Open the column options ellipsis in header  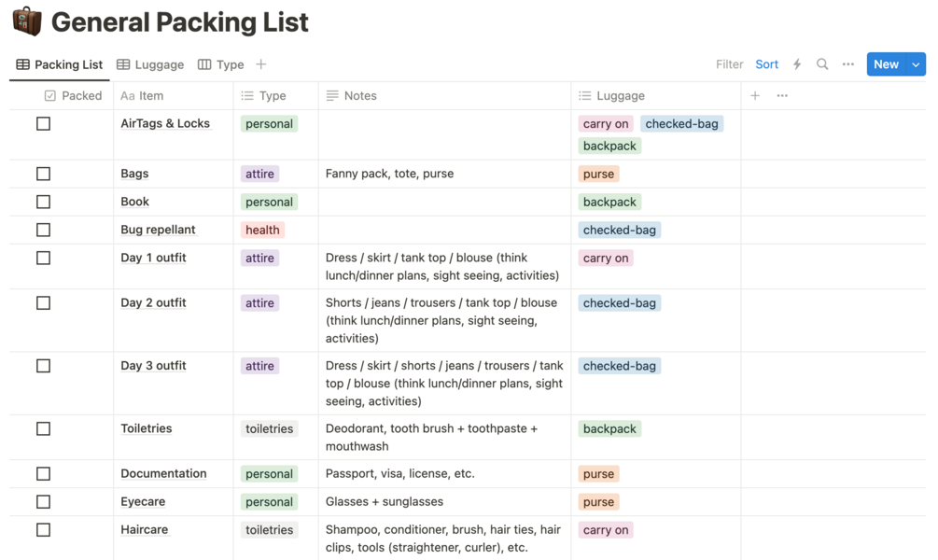[x=782, y=95]
